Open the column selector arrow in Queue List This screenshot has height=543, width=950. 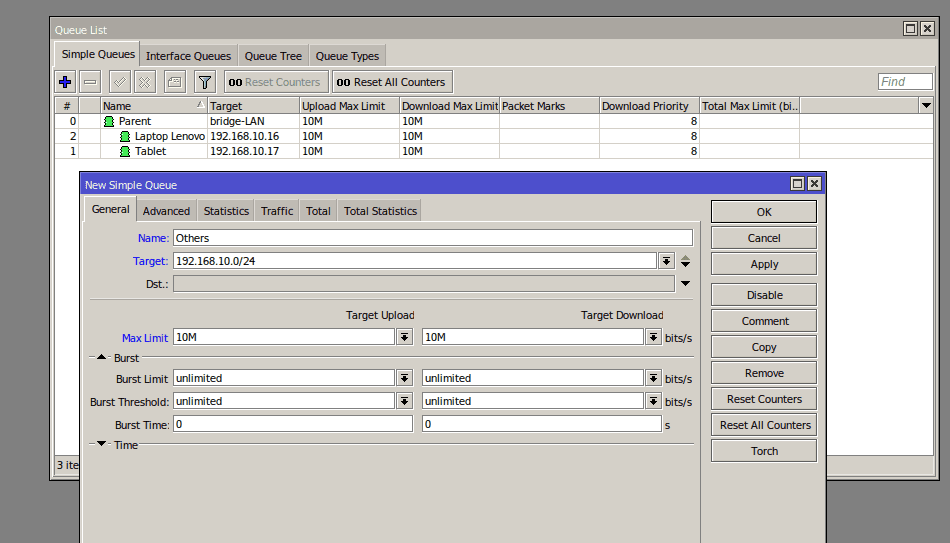[x=926, y=105]
